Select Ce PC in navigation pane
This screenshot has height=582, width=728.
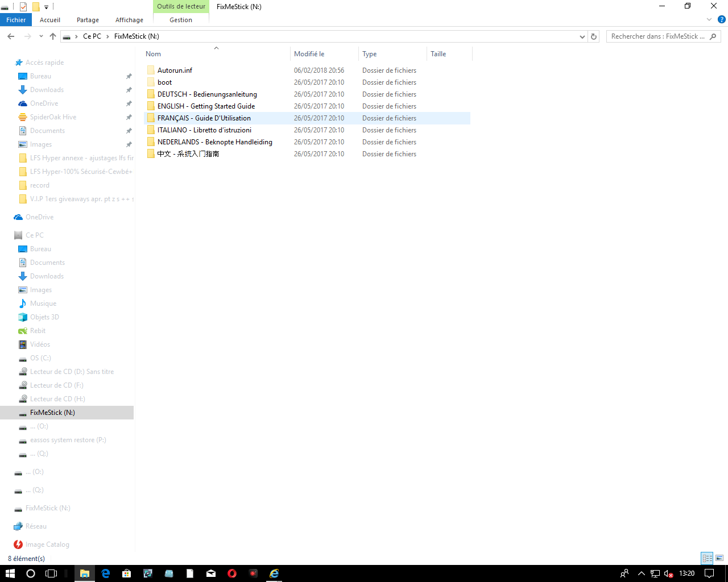tap(34, 235)
